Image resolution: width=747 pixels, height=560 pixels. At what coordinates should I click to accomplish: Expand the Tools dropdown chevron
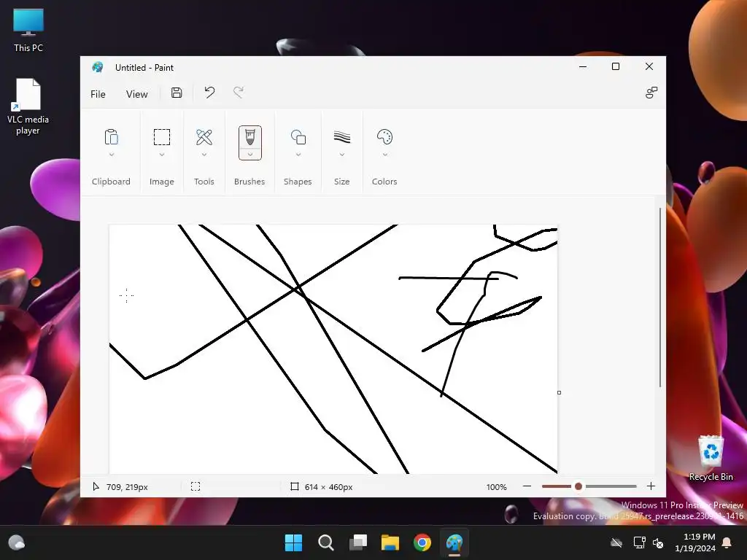pos(204,155)
